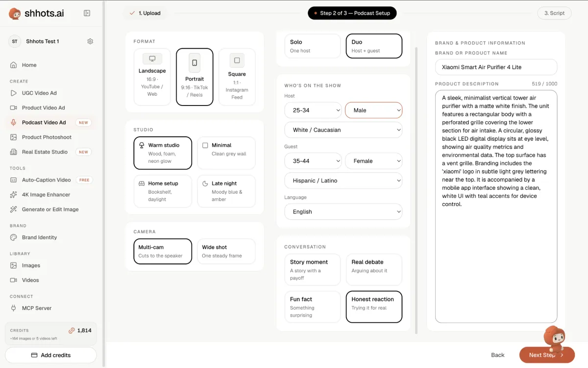Click the Product Photoshoot image icon
The width and height of the screenshot is (588, 368).
(14, 137)
